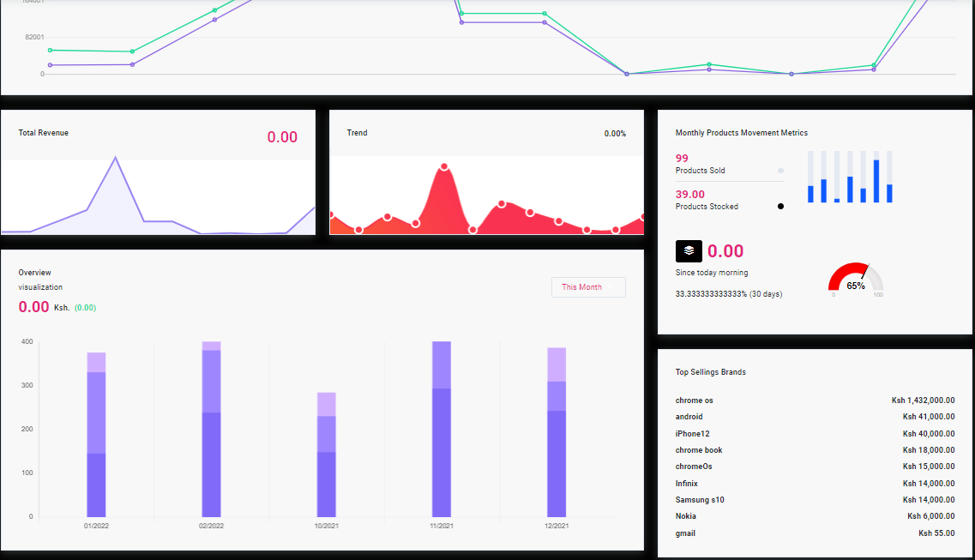Click the Total Revenue chart peak

(x=115, y=158)
